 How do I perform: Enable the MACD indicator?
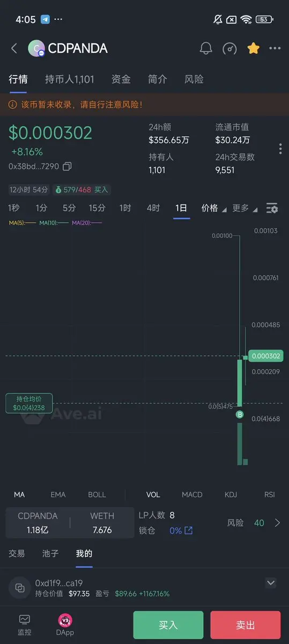[x=192, y=494]
